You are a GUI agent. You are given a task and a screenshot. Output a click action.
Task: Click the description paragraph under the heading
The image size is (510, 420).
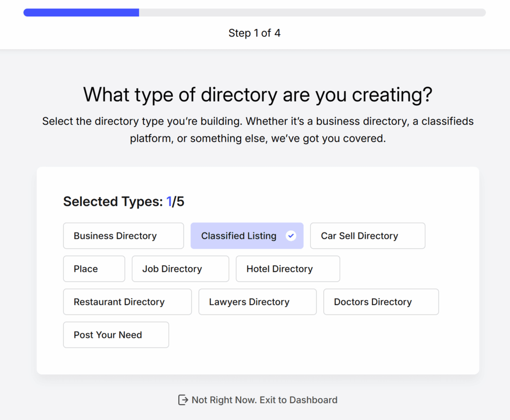coord(257,130)
